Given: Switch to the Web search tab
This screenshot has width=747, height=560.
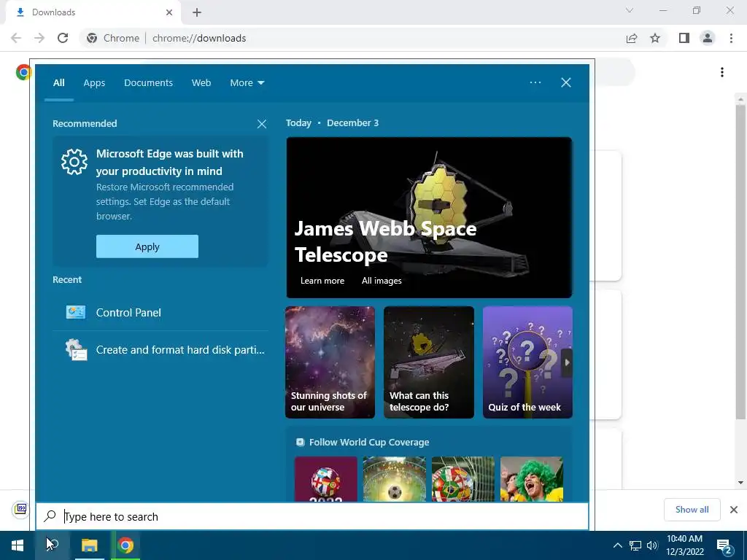Looking at the screenshot, I should (x=201, y=83).
